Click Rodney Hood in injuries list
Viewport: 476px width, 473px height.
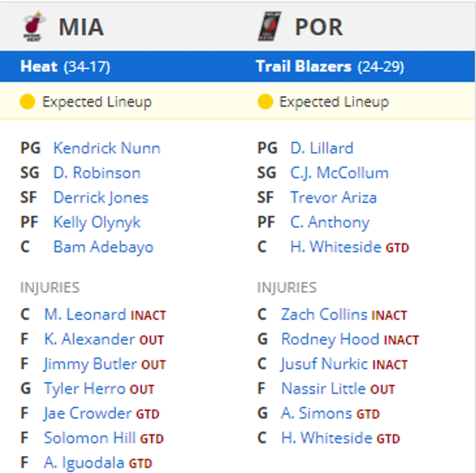330,339
